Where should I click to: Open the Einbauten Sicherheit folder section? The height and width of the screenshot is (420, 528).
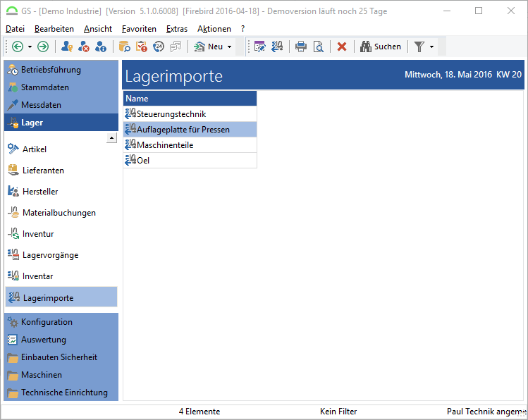point(61,357)
